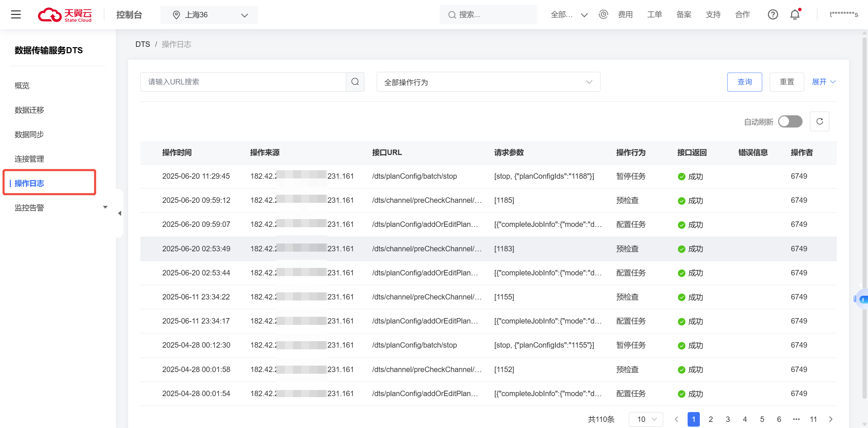Open 数据同步 in the sidebar
This screenshot has height=428, width=868.
(x=29, y=134)
